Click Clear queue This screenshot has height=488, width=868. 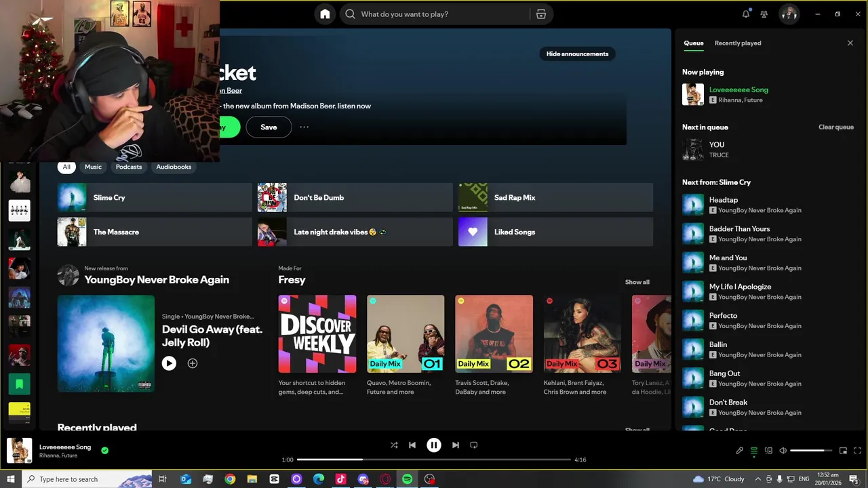click(835, 127)
